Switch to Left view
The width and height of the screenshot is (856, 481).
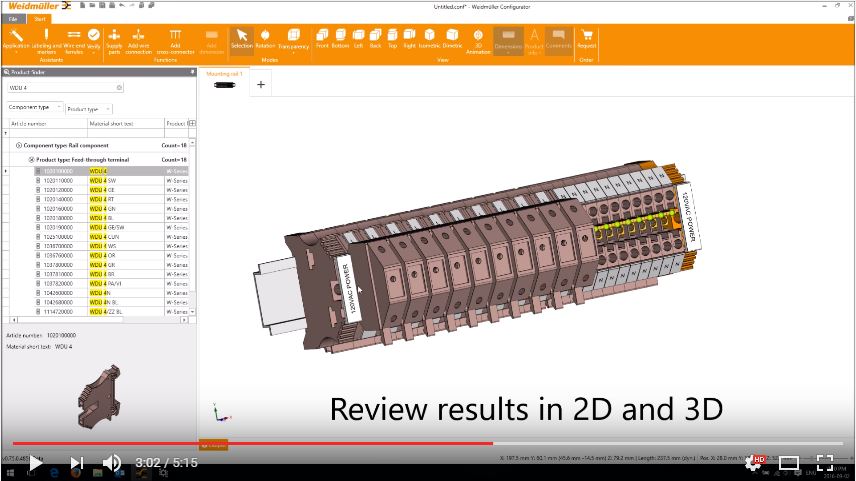pos(358,39)
